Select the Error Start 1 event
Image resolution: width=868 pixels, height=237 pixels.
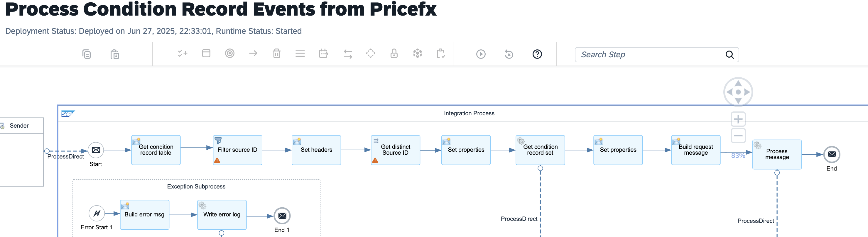(97, 213)
